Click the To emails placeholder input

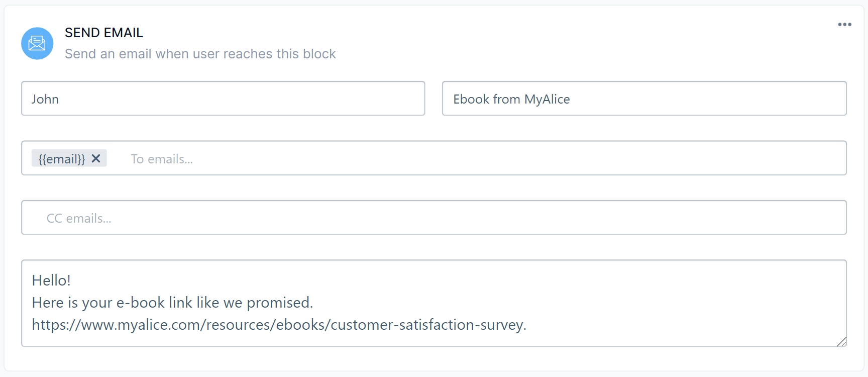coord(162,159)
